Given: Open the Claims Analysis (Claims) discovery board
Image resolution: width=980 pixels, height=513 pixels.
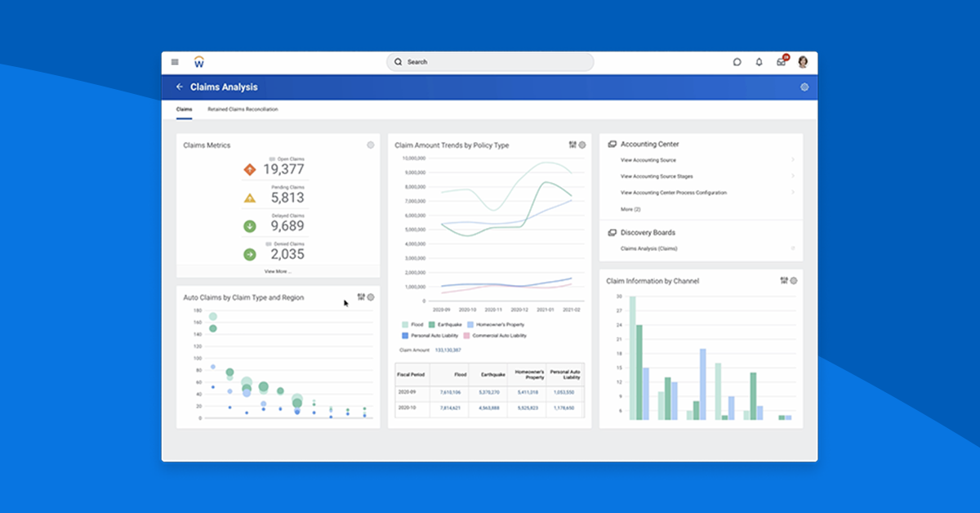Looking at the screenshot, I should click(x=649, y=248).
